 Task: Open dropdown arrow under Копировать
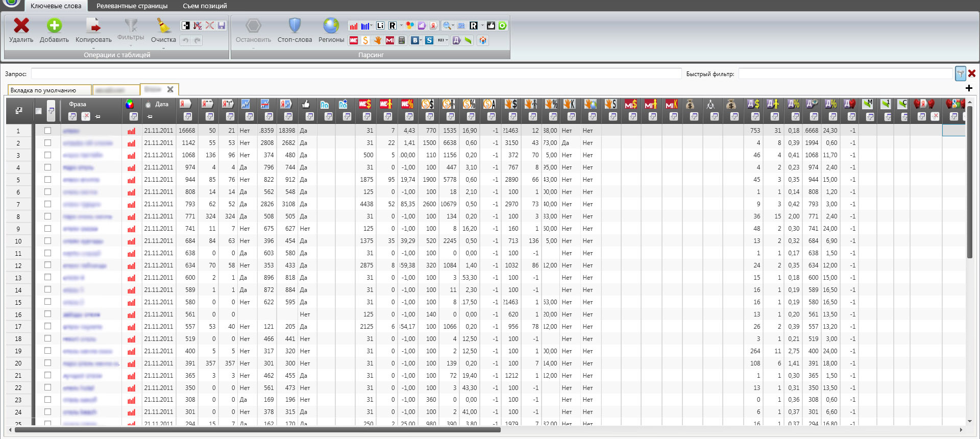point(93,47)
